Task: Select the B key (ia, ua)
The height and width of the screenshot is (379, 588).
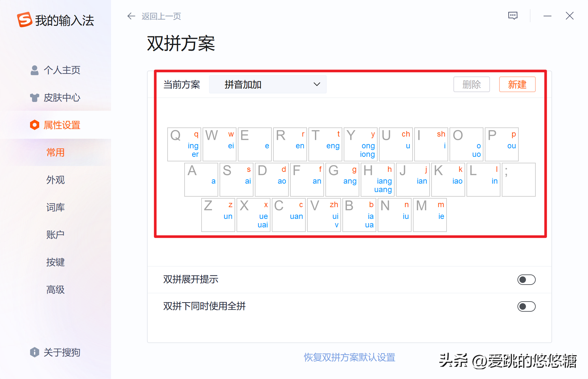Action: pos(359,215)
